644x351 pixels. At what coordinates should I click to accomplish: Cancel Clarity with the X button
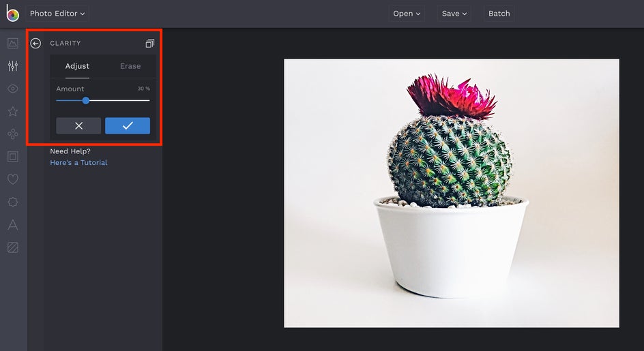[x=78, y=125]
